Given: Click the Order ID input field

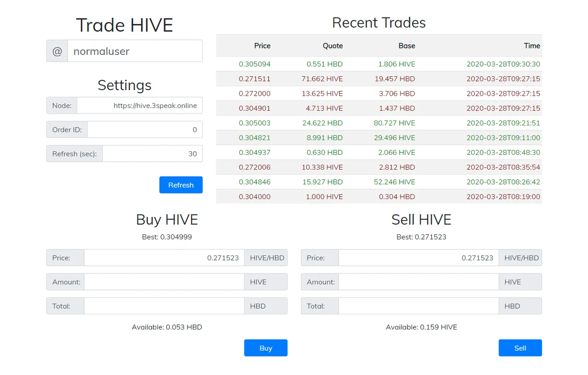Looking at the screenshot, I should pyautogui.click(x=145, y=130).
